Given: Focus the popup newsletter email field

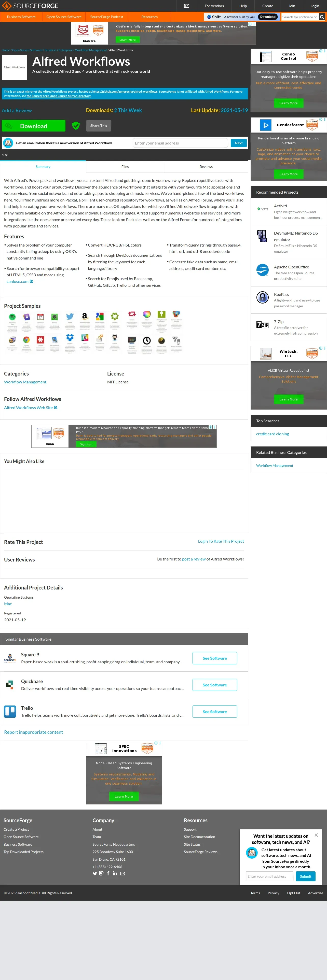Looking at the screenshot, I should [x=269, y=876].
